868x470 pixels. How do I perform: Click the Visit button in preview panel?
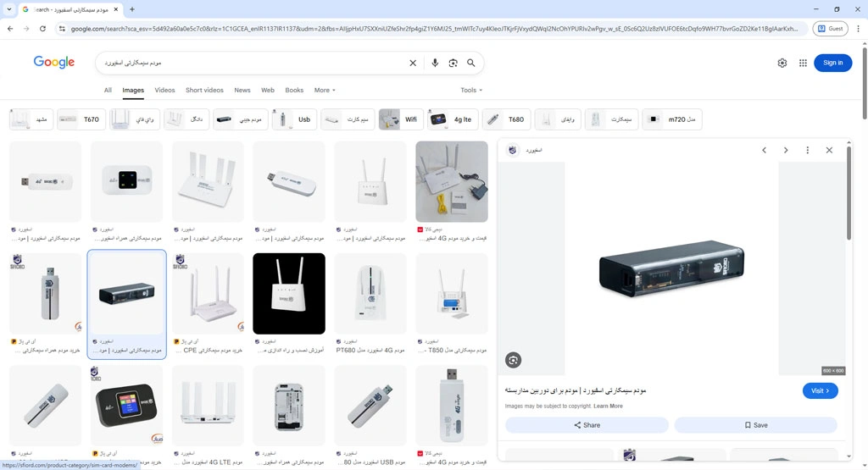(x=820, y=391)
